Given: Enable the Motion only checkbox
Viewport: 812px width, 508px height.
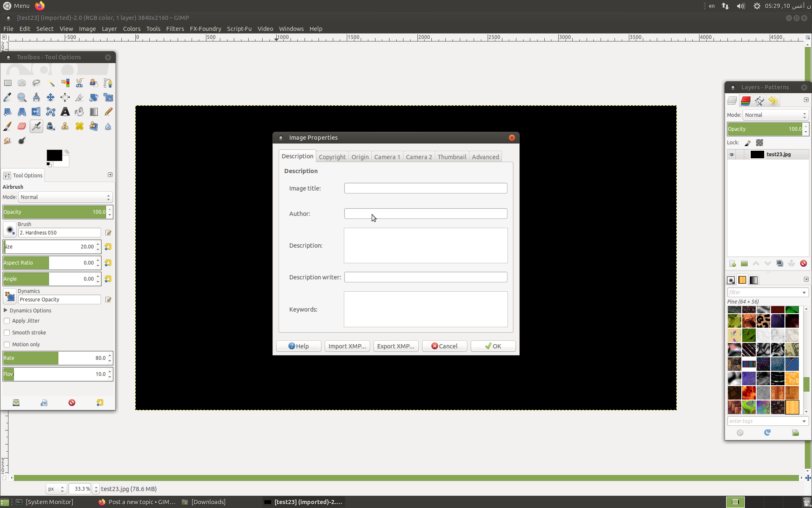Looking at the screenshot, I should [7, 345].
